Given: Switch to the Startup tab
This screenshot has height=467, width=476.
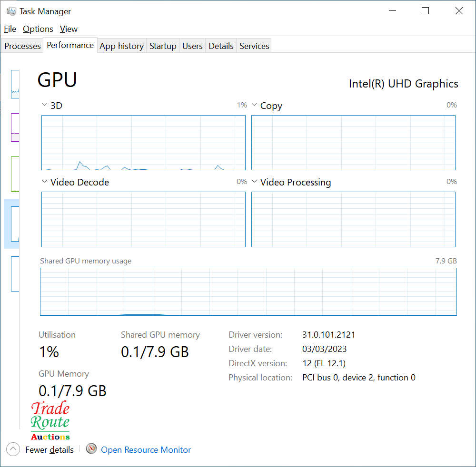Looking at the screenshot, I should coord(163,46).
